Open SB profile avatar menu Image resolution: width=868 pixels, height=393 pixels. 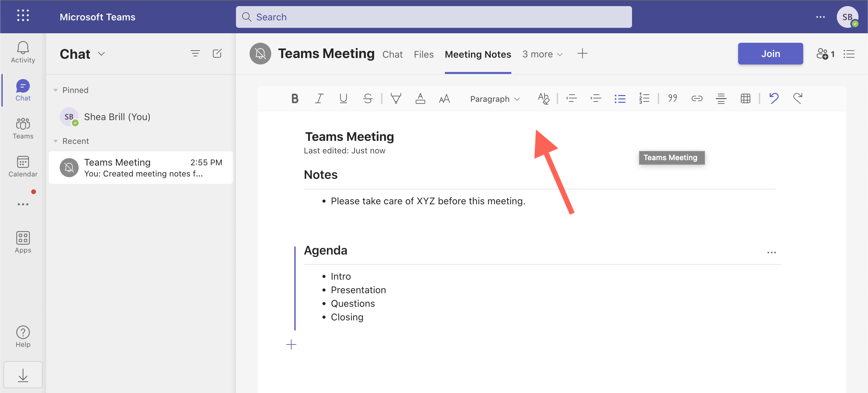pyautogui.click(x=847, y=17)
